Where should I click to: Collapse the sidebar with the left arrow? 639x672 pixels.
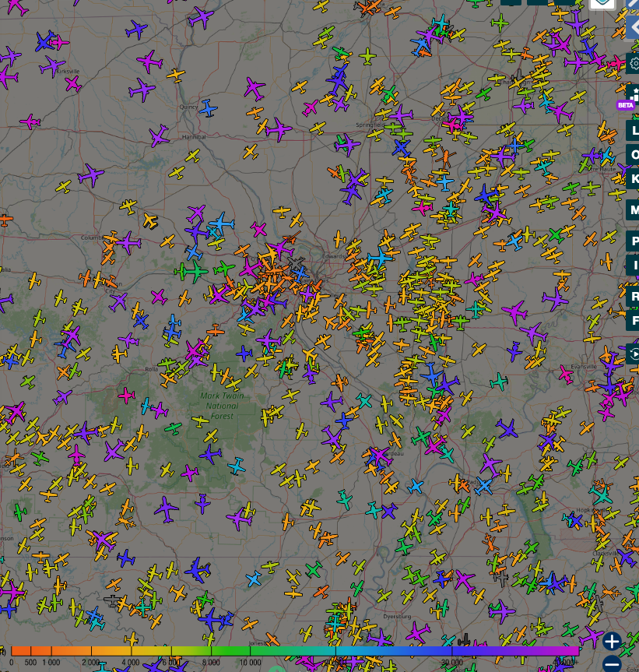click(634, 27)
